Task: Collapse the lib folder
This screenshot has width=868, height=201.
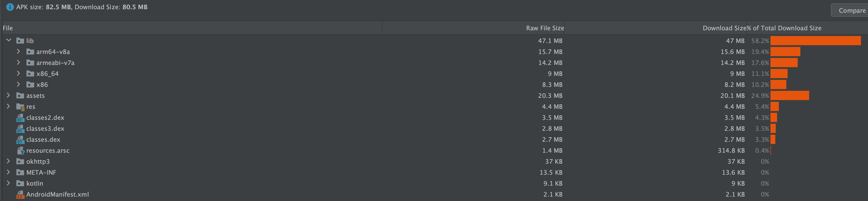Action: tap(9, 40)
